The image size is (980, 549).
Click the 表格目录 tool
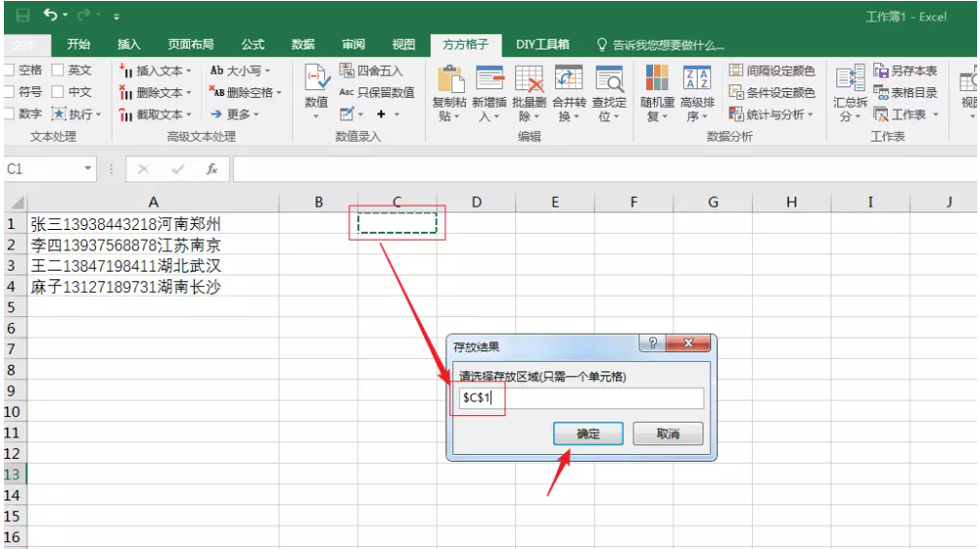point(905,92)
